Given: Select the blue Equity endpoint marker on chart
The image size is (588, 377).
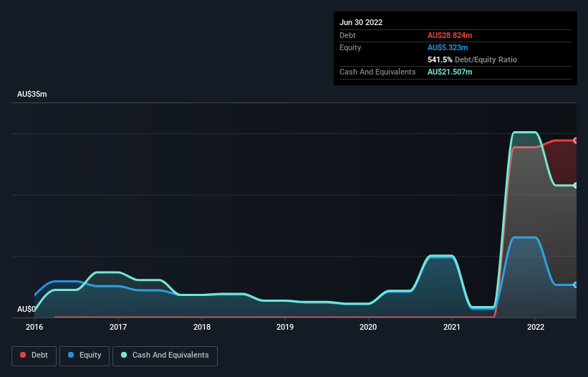Looking at the screenshot, I should (576, 285).
